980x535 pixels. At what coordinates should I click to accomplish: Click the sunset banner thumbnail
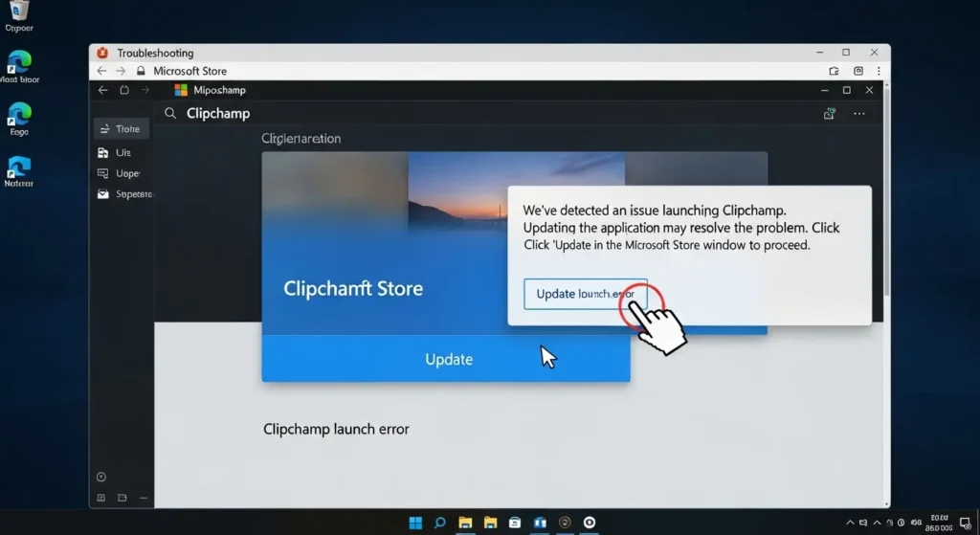coord(516,190)
